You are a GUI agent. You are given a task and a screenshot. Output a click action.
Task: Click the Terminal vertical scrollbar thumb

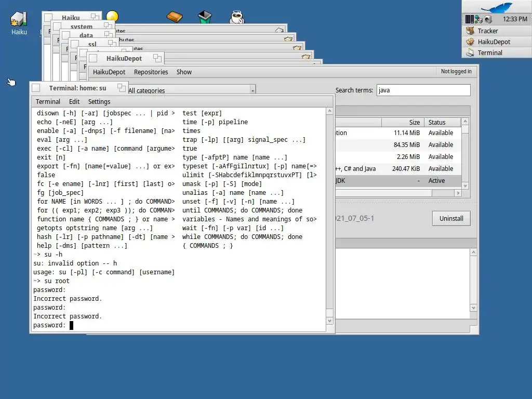329,313
